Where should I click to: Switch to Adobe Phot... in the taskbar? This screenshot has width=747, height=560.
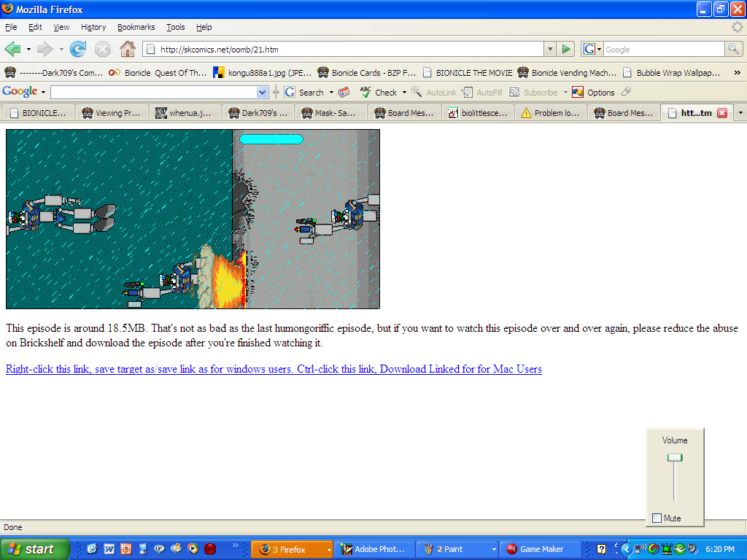tap(373, 549)
